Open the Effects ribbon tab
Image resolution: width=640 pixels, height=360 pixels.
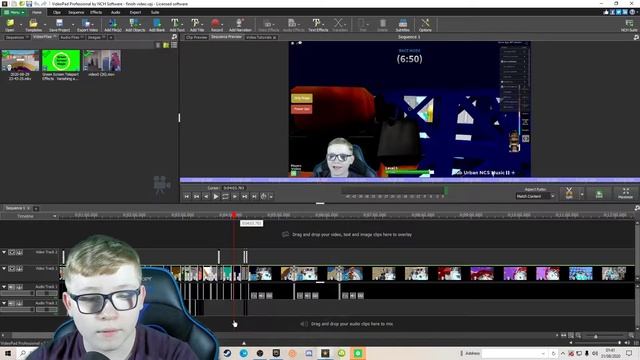coord(96,12)
